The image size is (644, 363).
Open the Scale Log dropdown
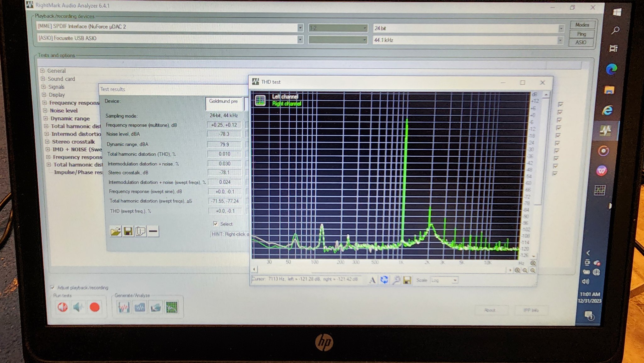coord(455,280)
